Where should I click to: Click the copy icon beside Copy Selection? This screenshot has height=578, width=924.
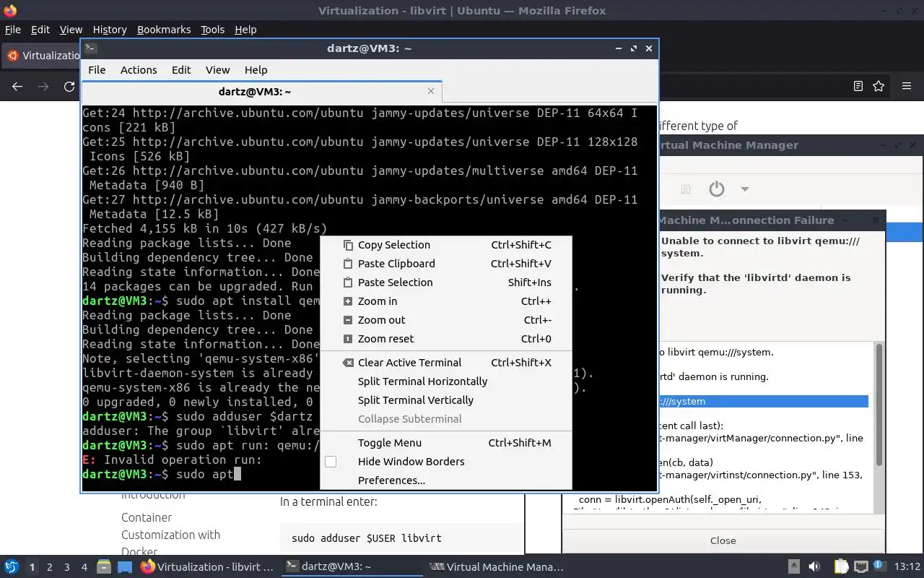coord(348,245)
